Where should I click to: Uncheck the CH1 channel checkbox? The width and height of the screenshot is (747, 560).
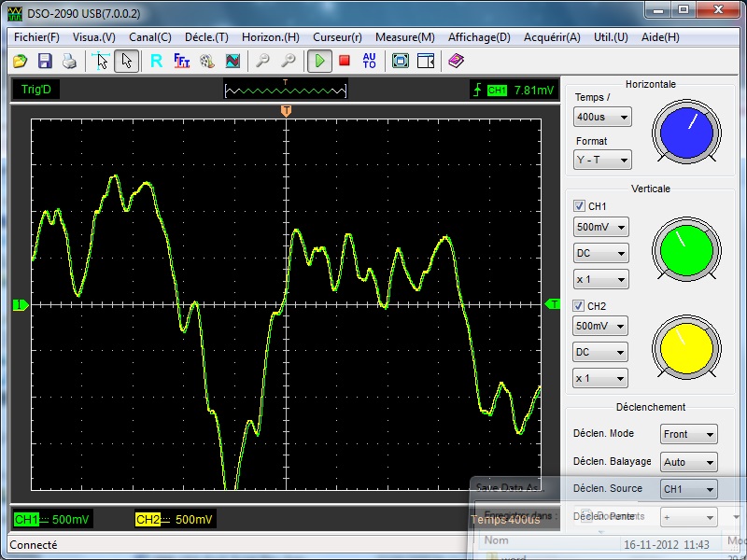pyautogui.click(x=579, y=206)
